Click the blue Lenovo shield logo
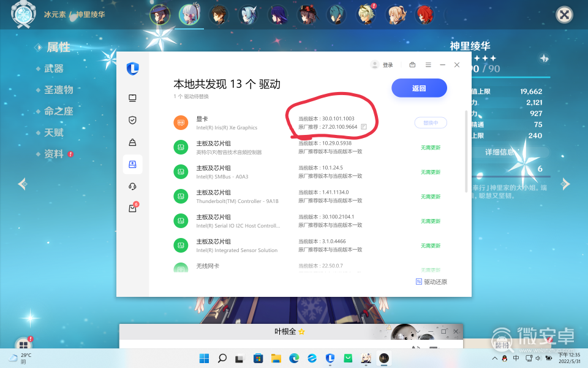This screenshot has width=588, height=368. click(x=133, y=69)
